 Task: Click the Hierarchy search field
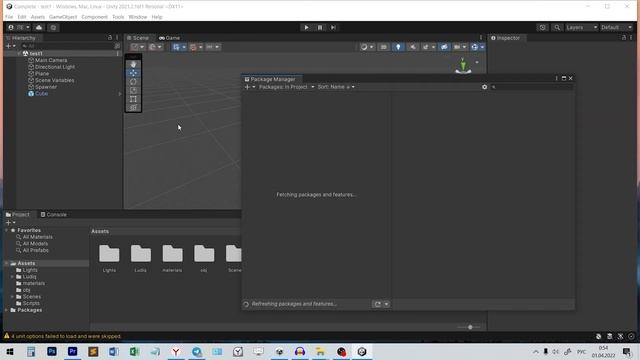[x=67, y=46]
